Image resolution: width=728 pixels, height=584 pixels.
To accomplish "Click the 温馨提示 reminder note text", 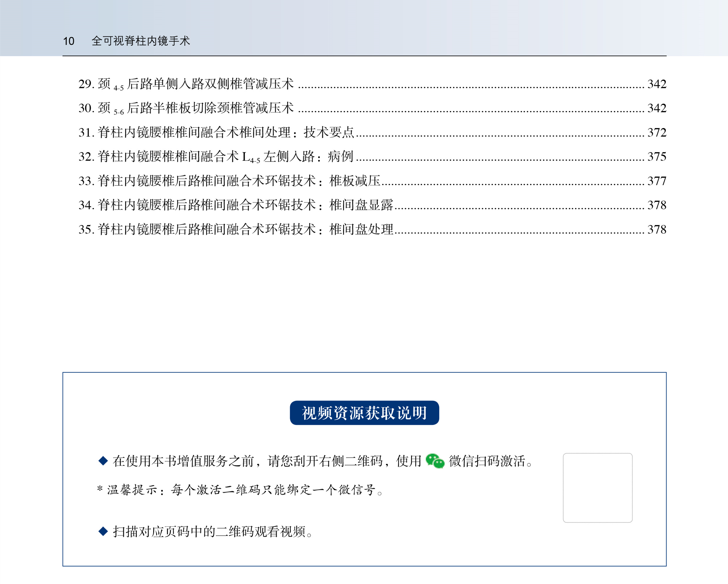I will (x=240, y=489).
